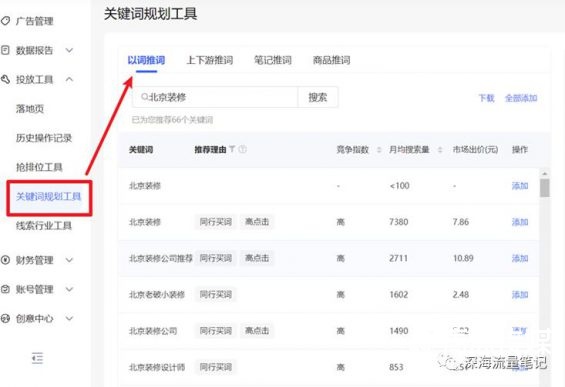The width and height of the screenshot is (565, 387).
Task: Sort by 竞争指数 column arrows
Action: (379, 150)
